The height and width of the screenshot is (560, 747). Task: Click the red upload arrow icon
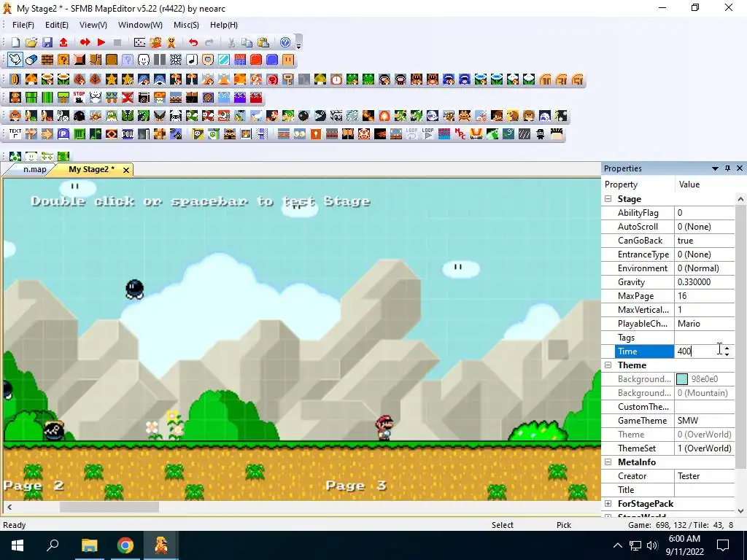63,42
